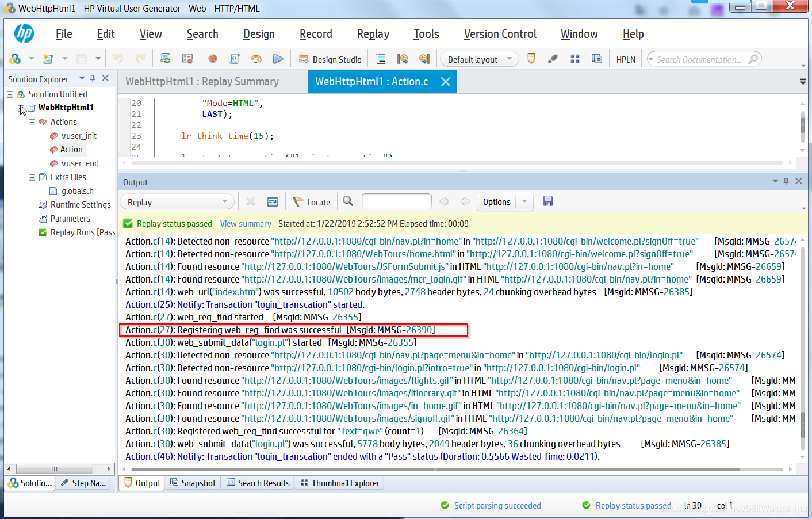This screenshot has height=519, width=812.
Task: Open the File menu
Action: 64,34
